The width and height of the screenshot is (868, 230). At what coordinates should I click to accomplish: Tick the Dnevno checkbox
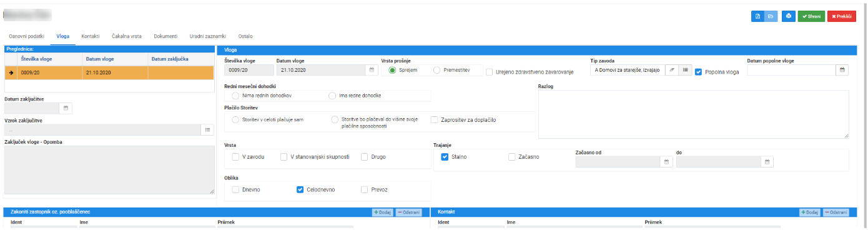point(235,189)
